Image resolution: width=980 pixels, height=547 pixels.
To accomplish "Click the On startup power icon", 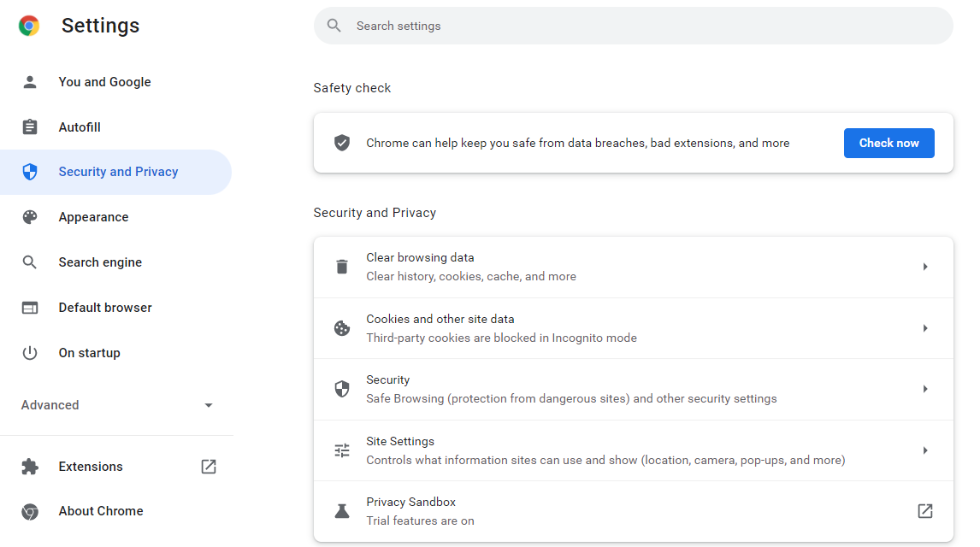I will [x=30, y=352].
